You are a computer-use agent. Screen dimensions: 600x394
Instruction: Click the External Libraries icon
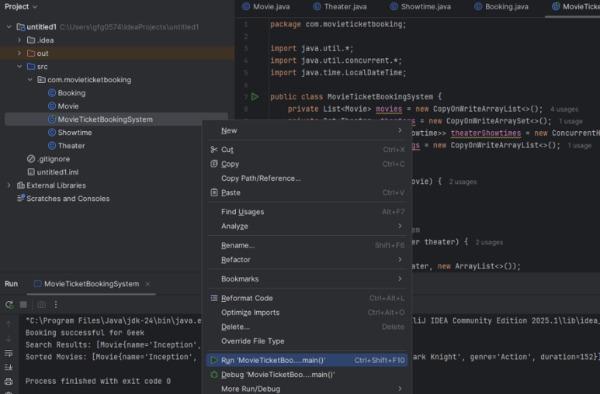click(x=21, y=185)
